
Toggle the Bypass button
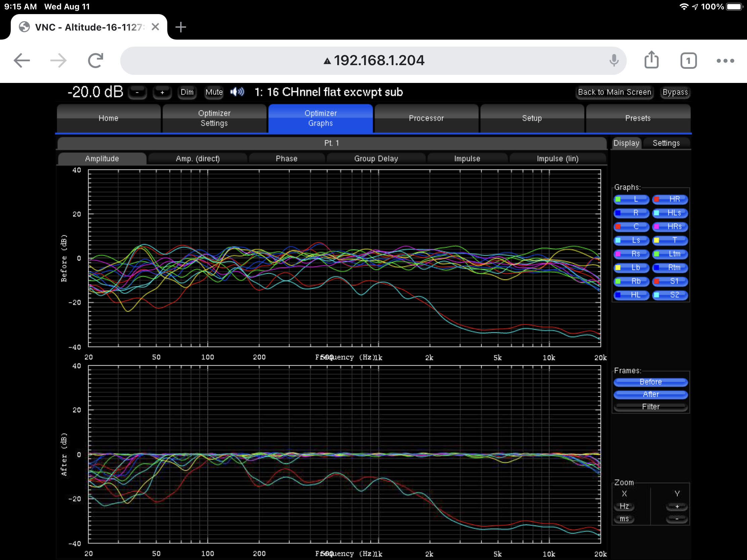click(x=675, y=92)
